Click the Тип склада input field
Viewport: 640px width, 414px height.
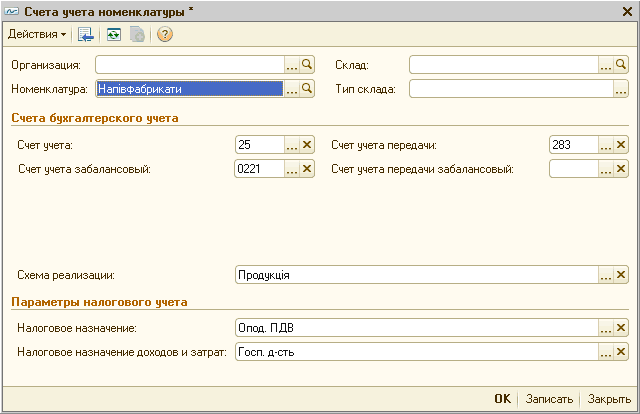click(x=511, y=89)
